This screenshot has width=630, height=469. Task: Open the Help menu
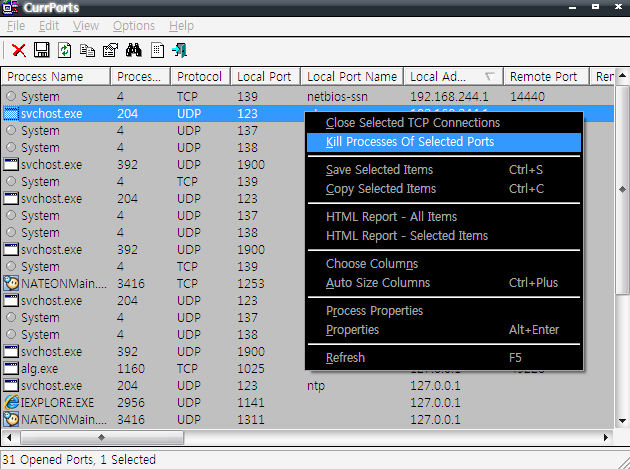[x=181, y=26]
